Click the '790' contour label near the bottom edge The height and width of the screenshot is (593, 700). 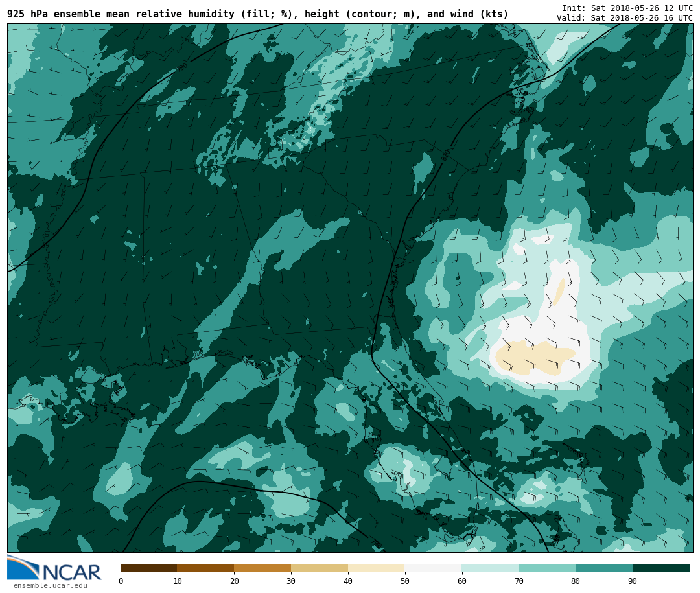click(x=377, y=544)
